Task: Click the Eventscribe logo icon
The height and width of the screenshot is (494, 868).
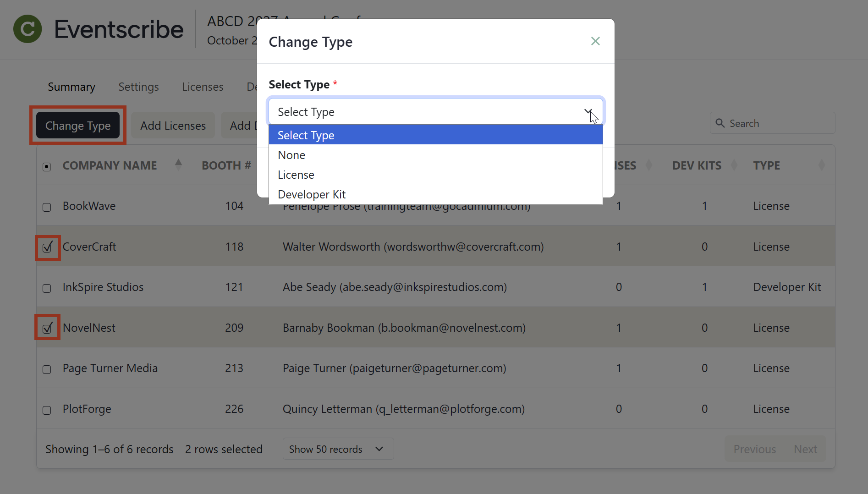Action: (x=27, y=29)
